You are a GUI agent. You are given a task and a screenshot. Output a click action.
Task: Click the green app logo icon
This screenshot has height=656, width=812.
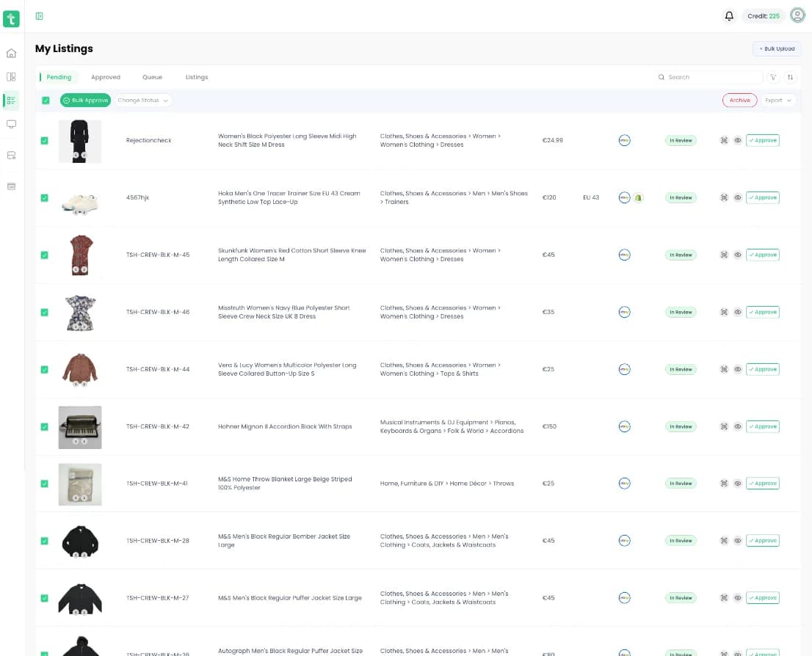coord(11,18)
